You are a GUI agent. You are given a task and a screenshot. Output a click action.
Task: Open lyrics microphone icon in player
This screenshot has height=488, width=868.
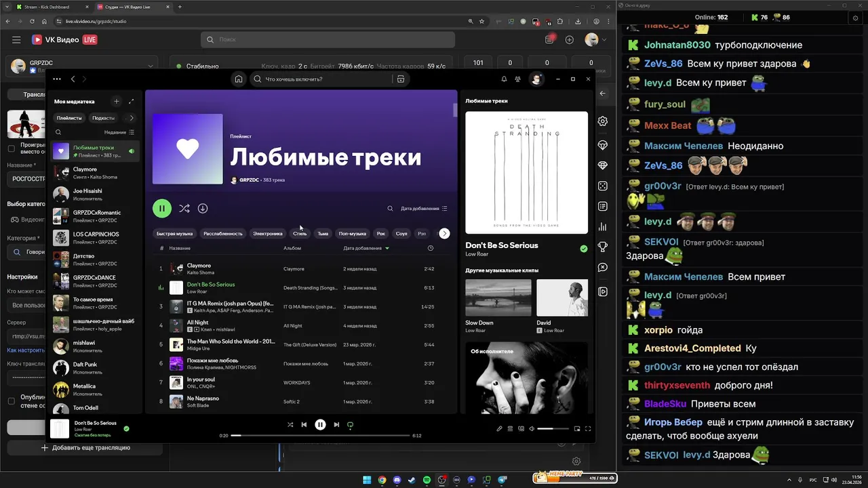(499, 428)
